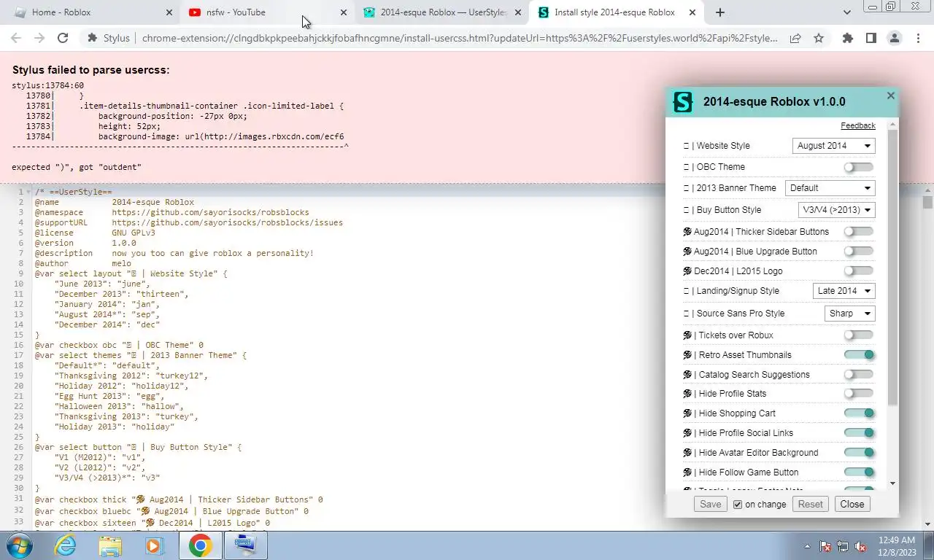
Task: Toggle the Chrome side panel icon
Action: [871, 39]
